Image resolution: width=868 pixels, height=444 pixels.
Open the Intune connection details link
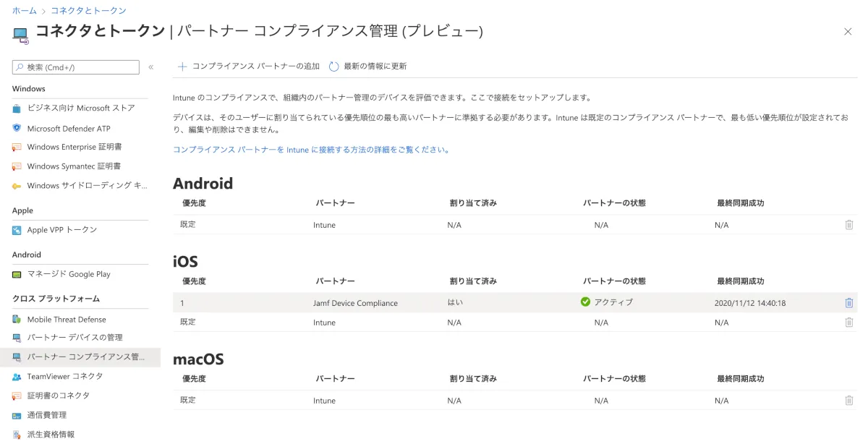tap(311, 150)
